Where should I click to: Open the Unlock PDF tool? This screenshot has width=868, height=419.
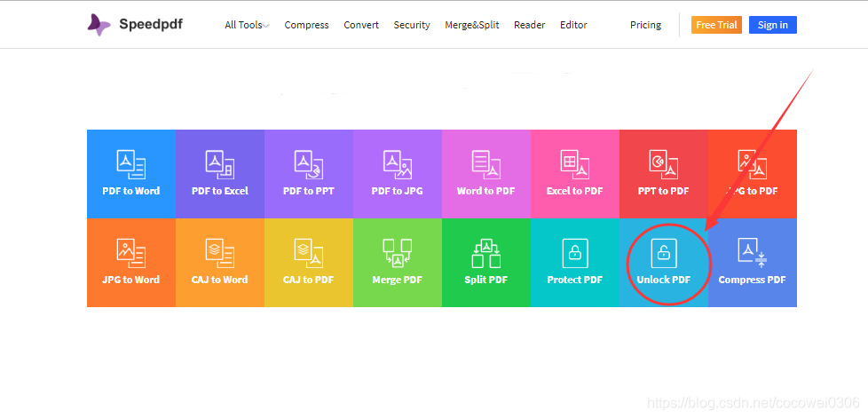pyautogui.click(x=663, y=262)
